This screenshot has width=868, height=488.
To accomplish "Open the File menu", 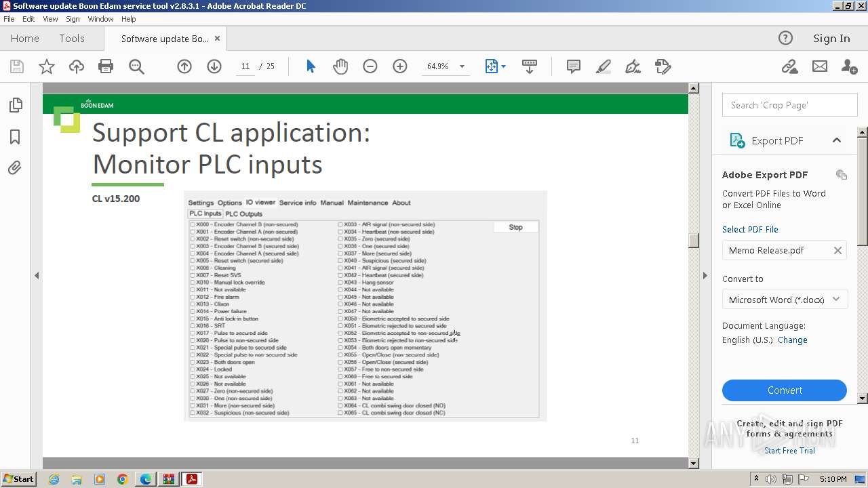I will coord(9,19).
